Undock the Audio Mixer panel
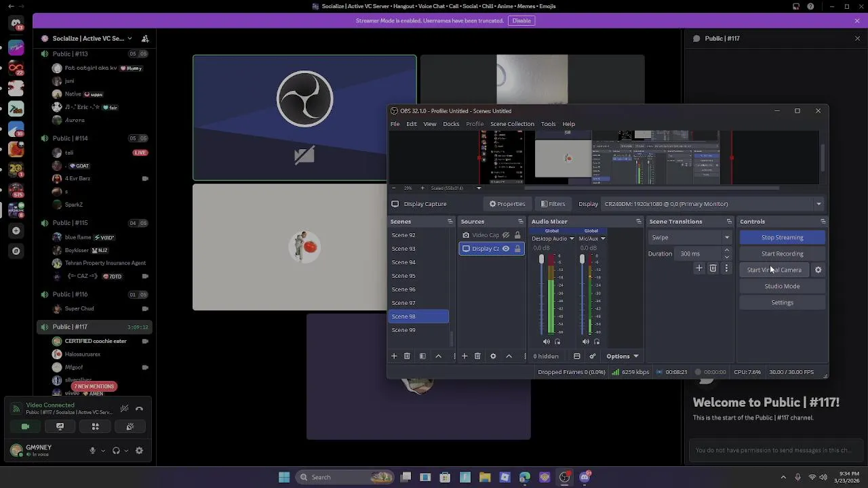Screen dimensions: 868x488 638,222
